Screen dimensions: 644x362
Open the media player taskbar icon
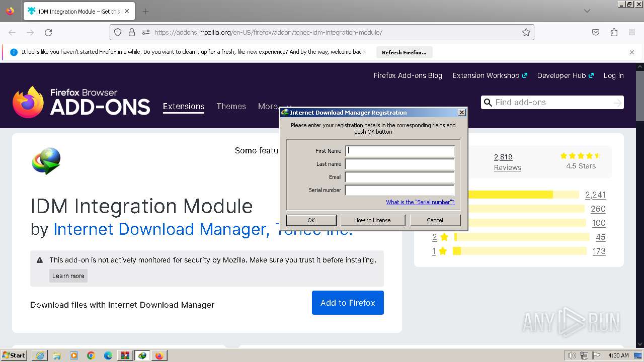click(x=74, y=355)
